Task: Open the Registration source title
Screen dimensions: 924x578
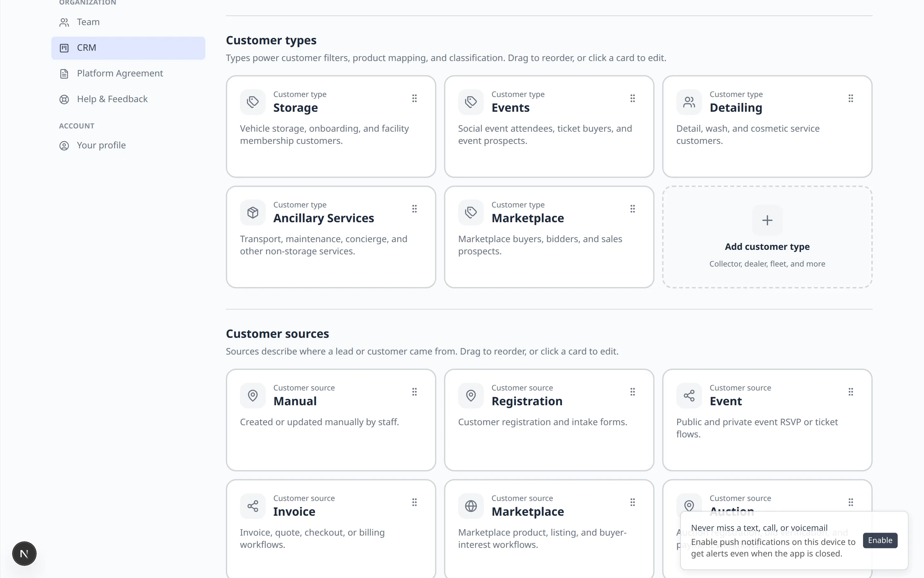Action: pos(527,401)
